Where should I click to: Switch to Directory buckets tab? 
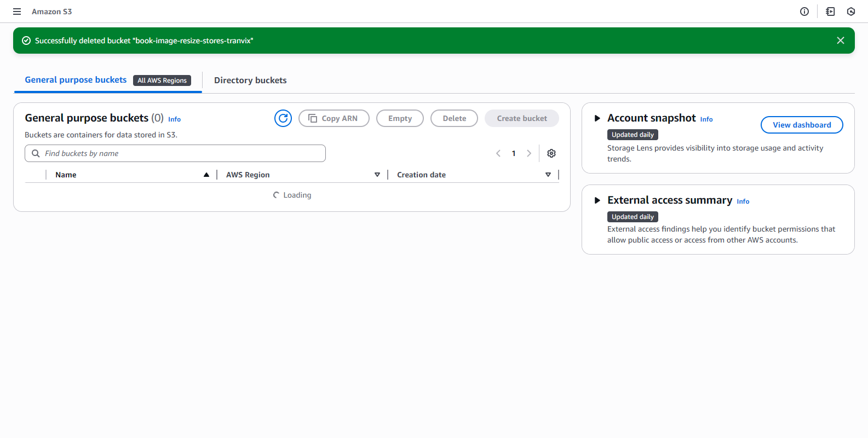tap(250, 80)
